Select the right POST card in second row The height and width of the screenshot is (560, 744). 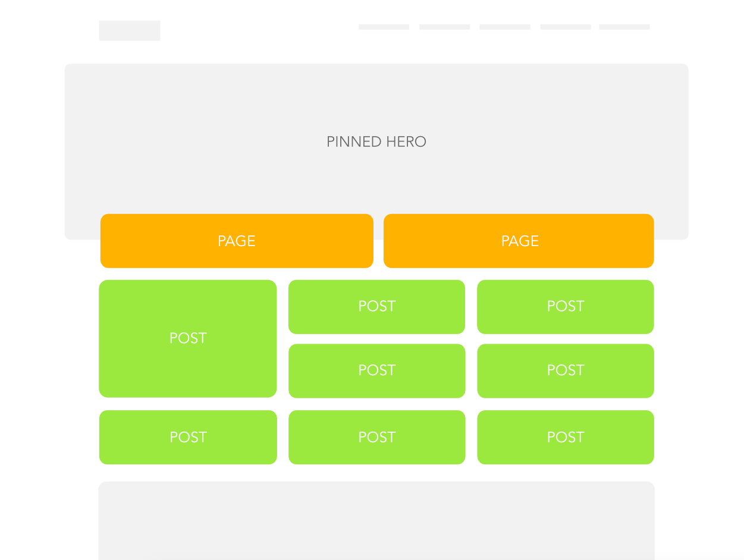566,371
